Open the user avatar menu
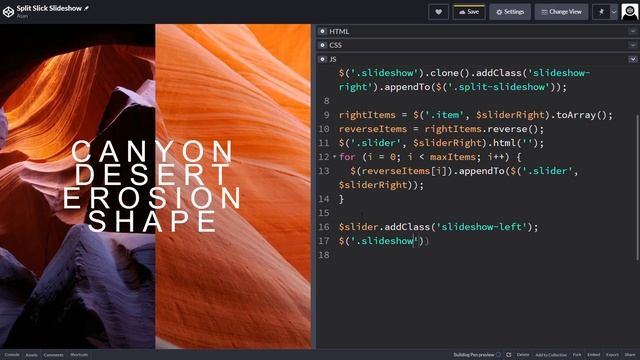 point(629,12)
